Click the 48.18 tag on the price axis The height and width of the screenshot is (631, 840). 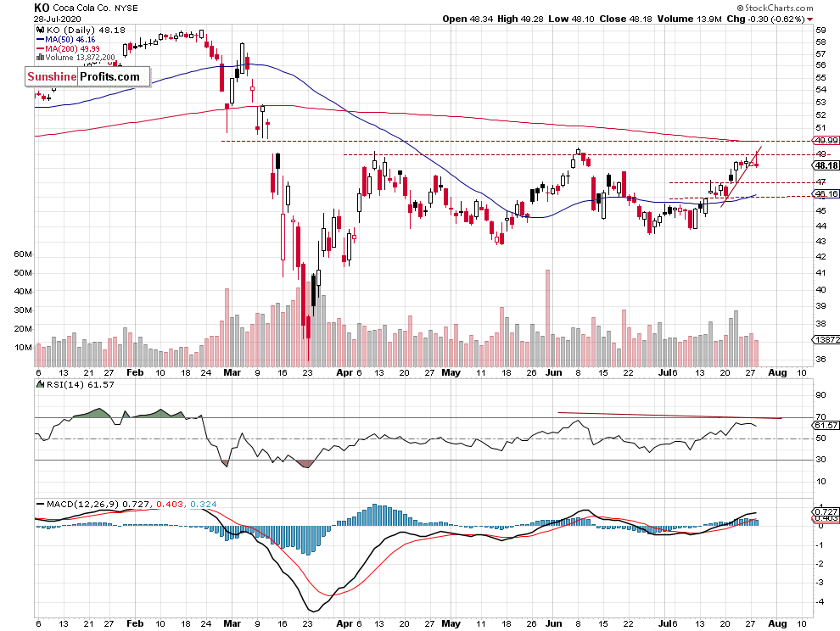point(826,165)
